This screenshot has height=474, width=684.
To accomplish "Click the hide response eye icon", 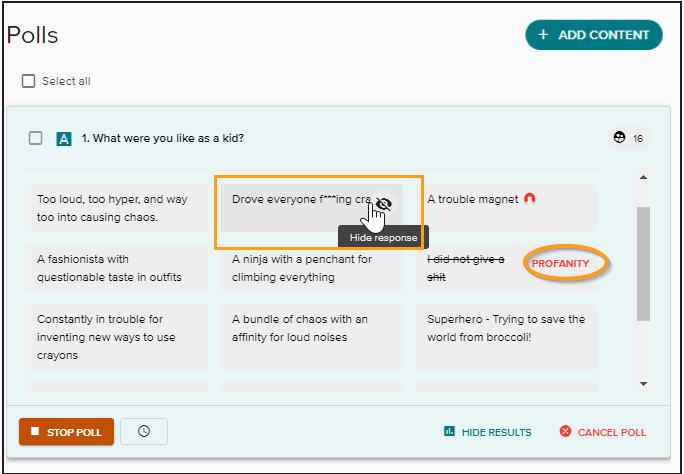I will point(383,203).
